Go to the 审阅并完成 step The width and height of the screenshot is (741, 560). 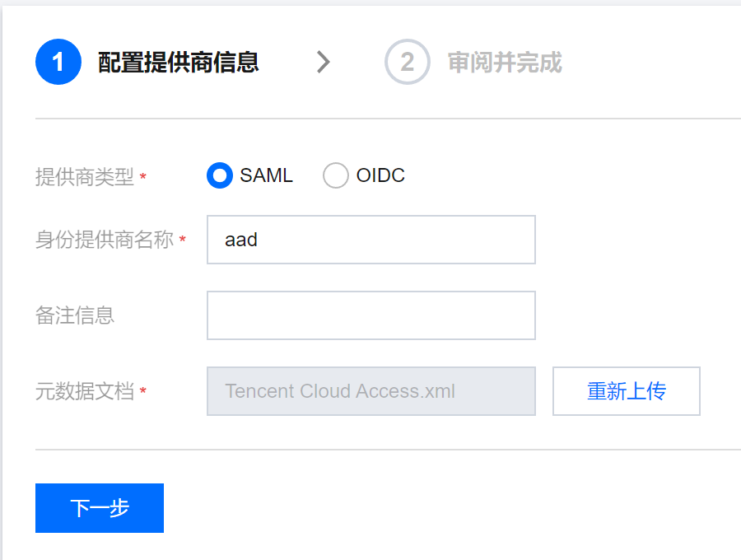click(505, 62)
